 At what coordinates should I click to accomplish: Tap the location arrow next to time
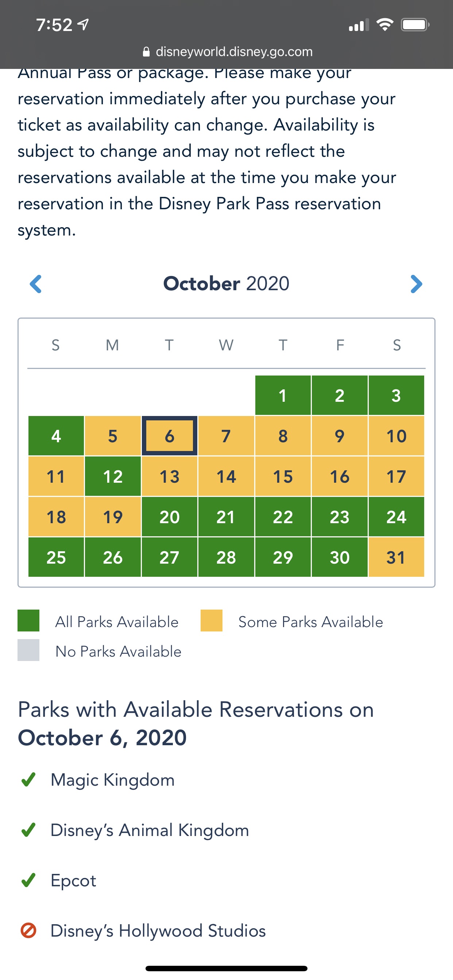tap(83, 24)
